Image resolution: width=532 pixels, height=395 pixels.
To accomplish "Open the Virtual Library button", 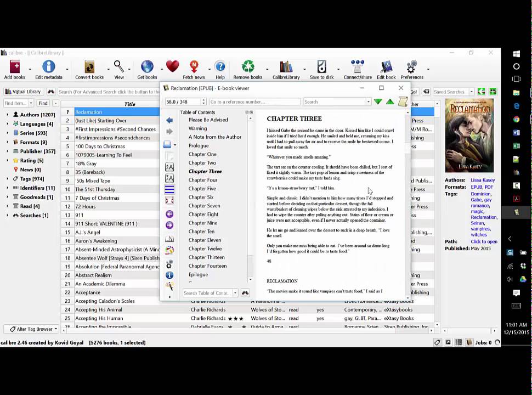I will [x=23, y=92].
